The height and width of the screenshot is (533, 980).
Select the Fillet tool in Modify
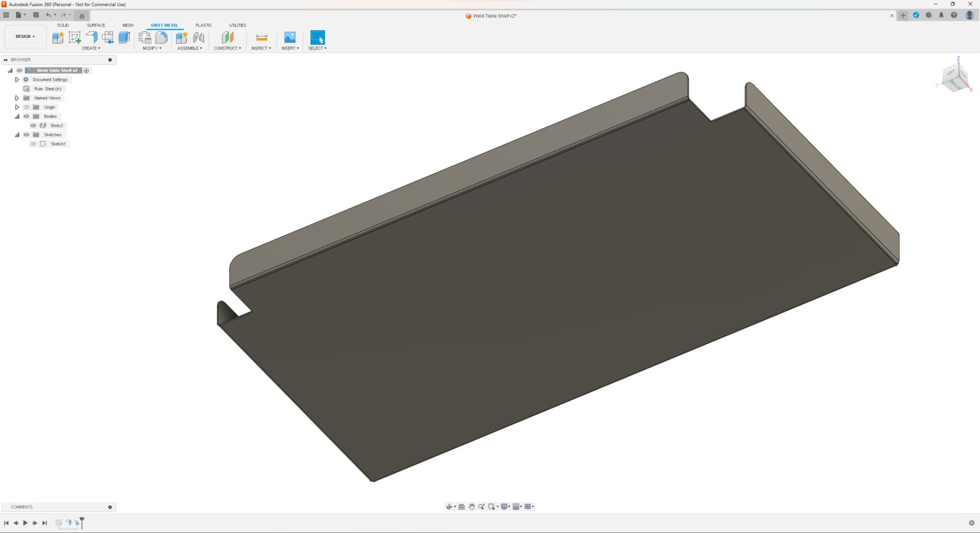(161, 37)
